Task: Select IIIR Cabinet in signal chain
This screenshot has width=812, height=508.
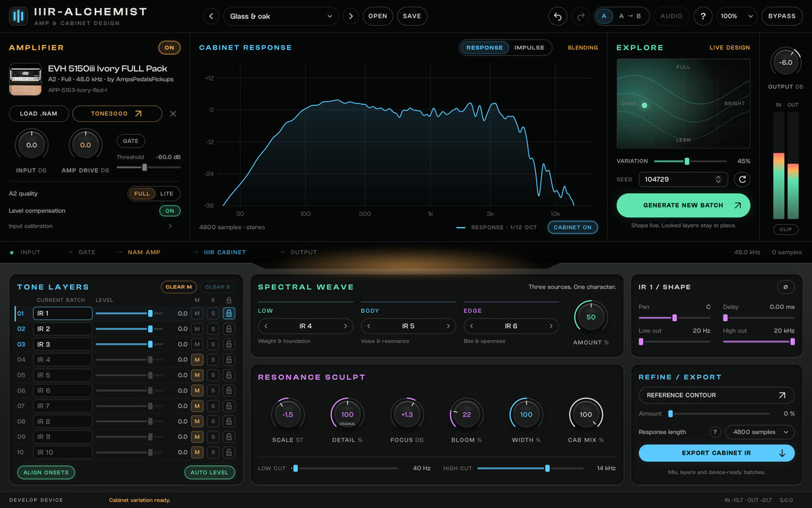Action: 225,253
